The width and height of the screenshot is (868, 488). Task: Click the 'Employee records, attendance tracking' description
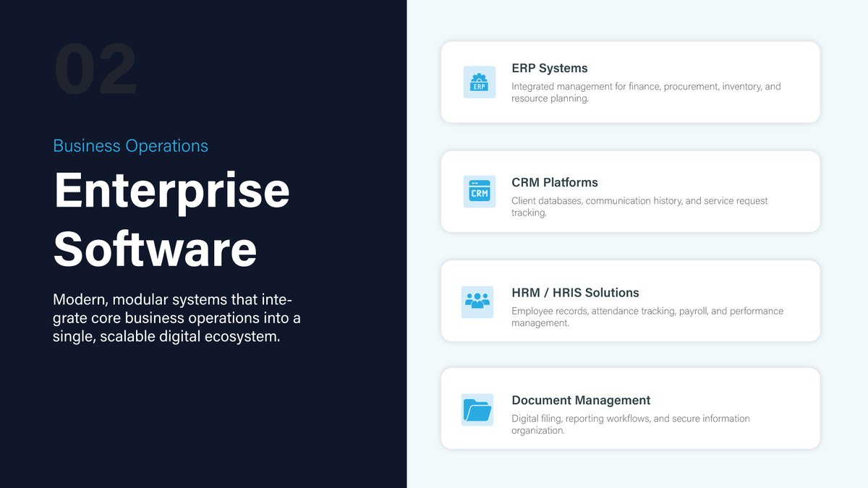pos(647,317)
